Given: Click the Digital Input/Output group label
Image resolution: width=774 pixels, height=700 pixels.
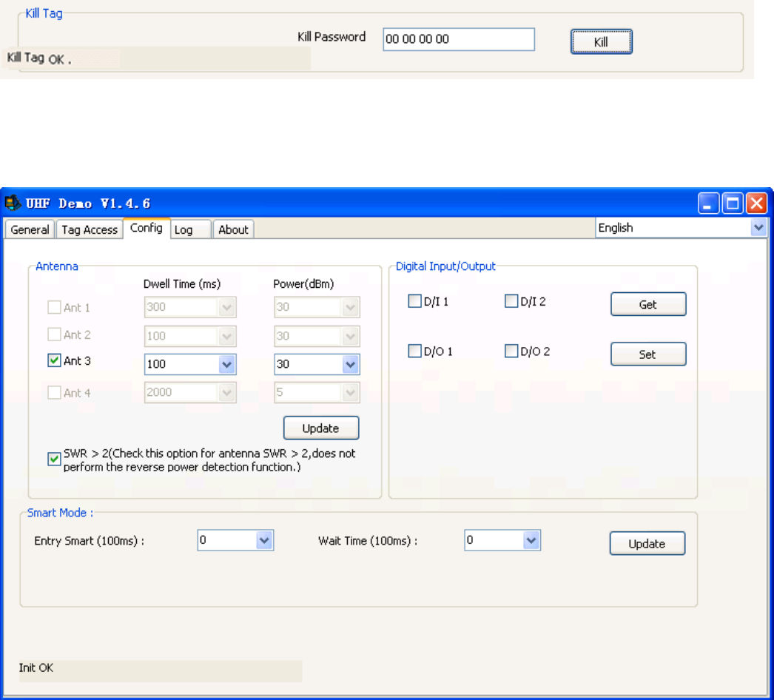Looking at the screenshot, I should (x=445, y=266).
